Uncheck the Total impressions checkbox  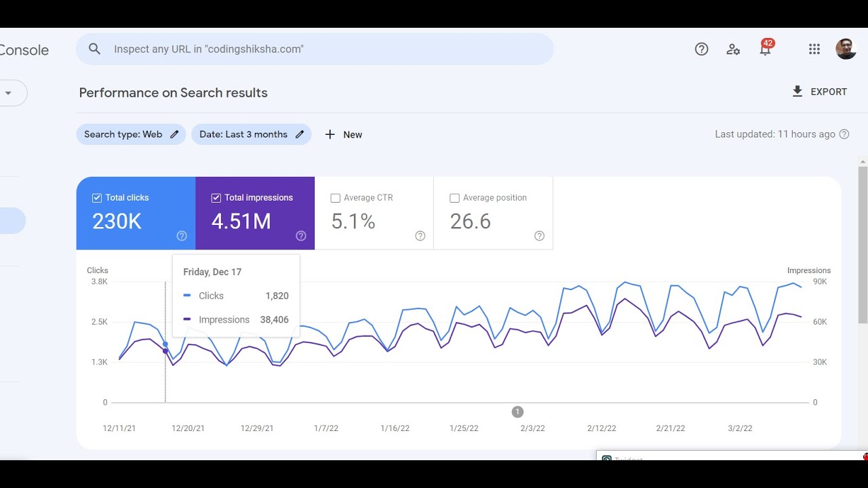216,198
